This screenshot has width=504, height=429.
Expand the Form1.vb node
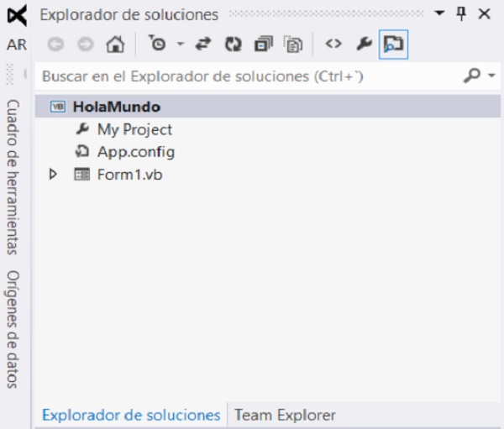pyautogui.click(x=53, y=174)
